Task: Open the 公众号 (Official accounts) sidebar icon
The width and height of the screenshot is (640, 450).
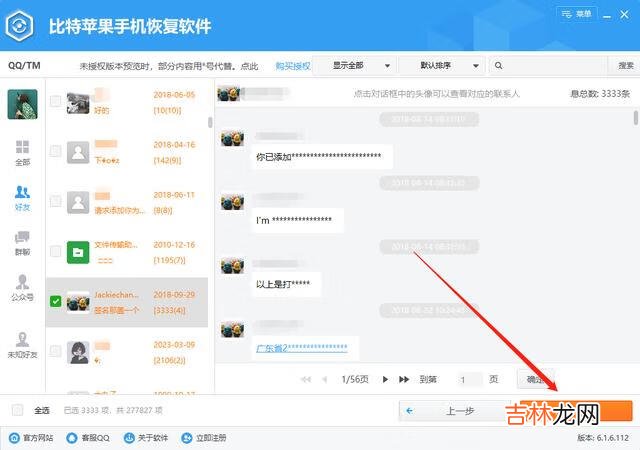Action: tap(22, 288)
